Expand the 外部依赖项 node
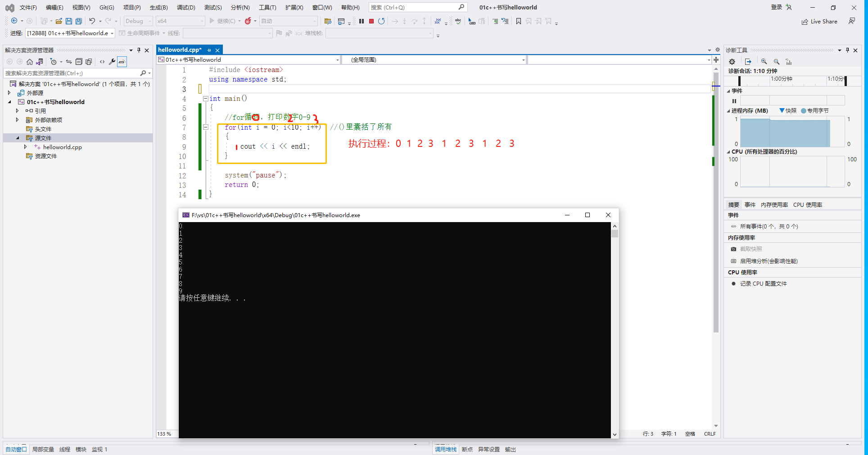868x455 pixels. [18, 120]
